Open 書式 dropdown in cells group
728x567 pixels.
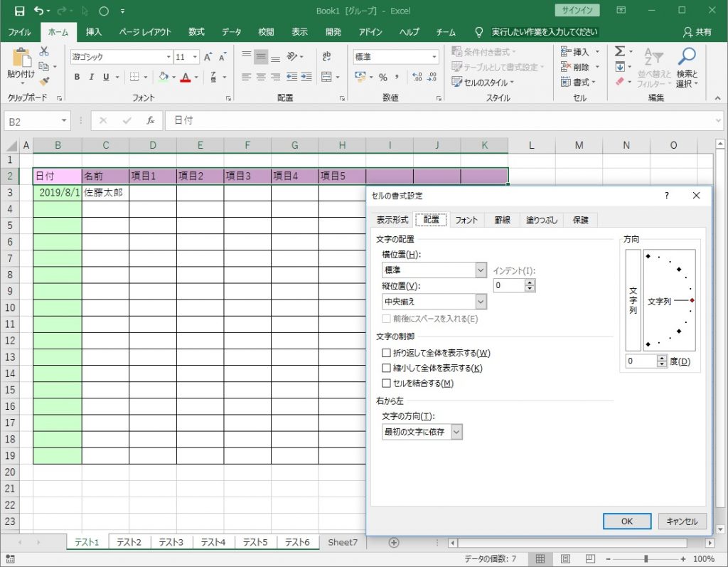point(579,83)
